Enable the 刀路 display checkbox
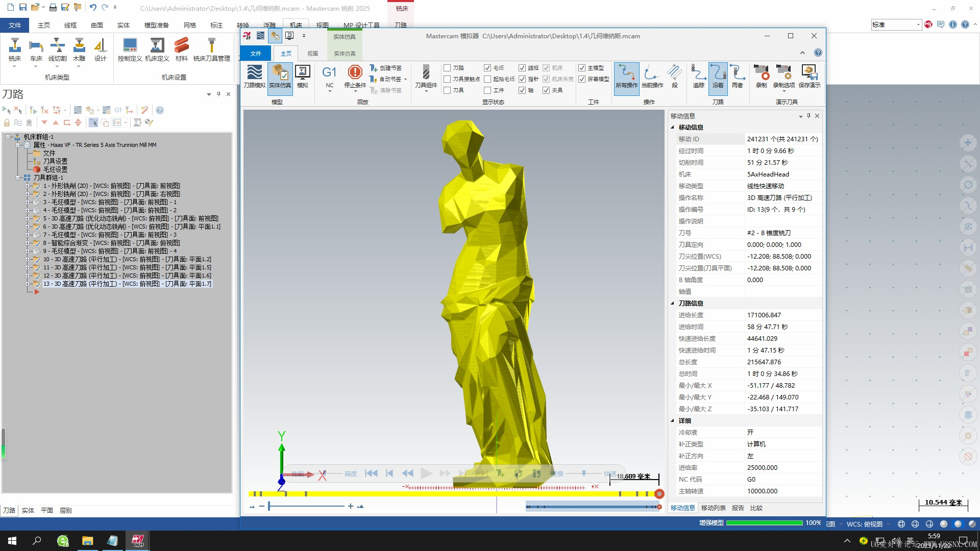980x551 pixels. [447, 68]
